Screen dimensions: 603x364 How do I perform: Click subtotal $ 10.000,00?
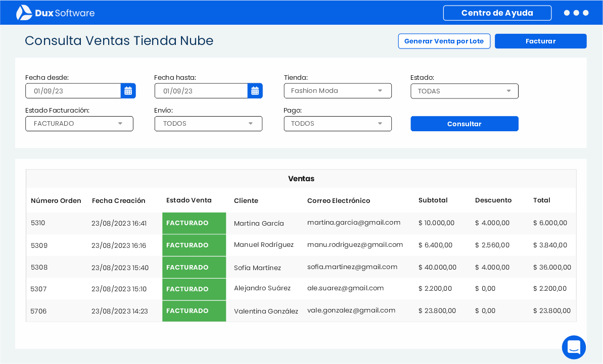pos(437,223)
